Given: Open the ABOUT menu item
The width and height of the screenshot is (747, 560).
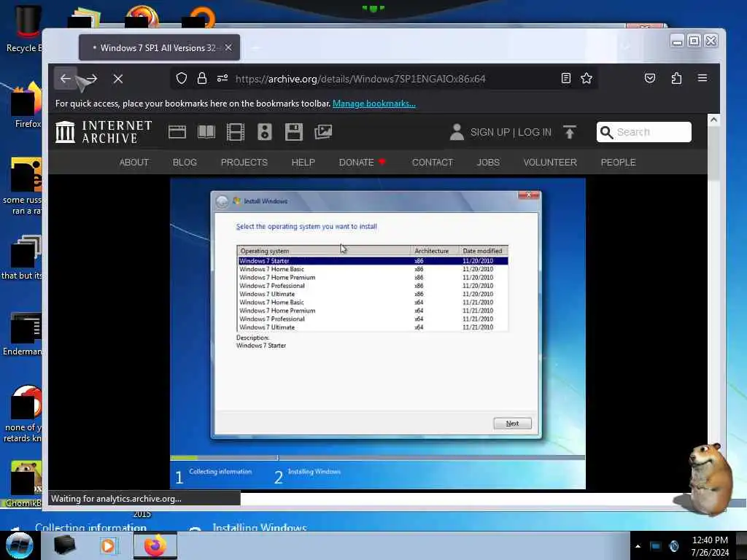Looking at the screenshot, I should click(x=134, y=163).
